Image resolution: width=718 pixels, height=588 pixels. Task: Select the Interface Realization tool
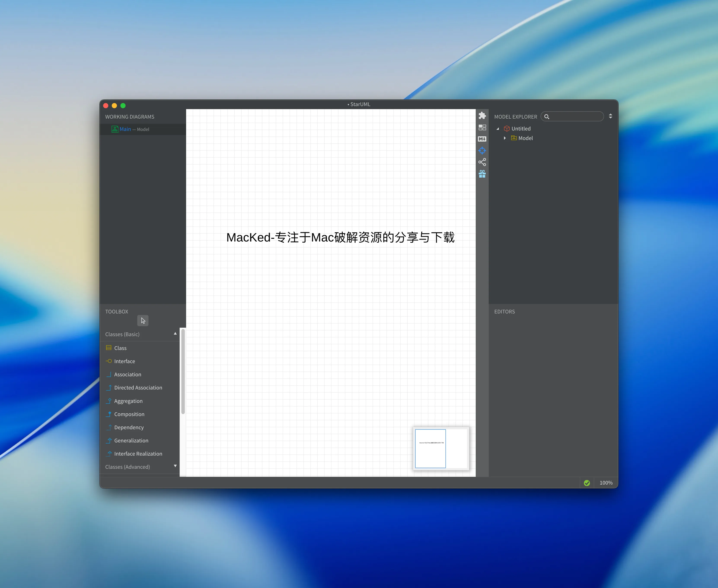(140, 454)
